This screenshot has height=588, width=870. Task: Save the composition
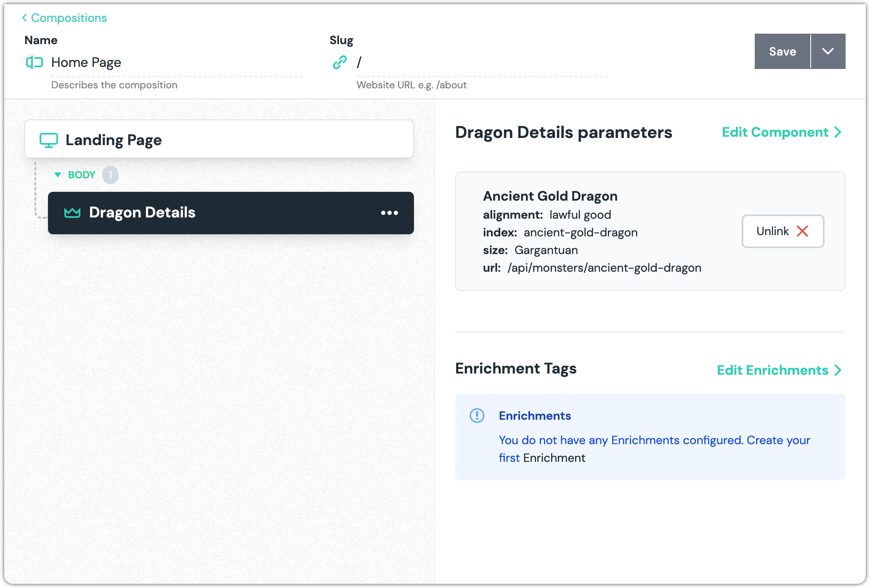click(782, 51)
